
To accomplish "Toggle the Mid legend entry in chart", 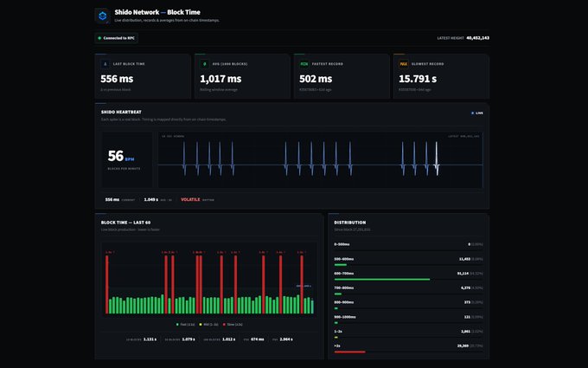I will [x=209, y=325].
